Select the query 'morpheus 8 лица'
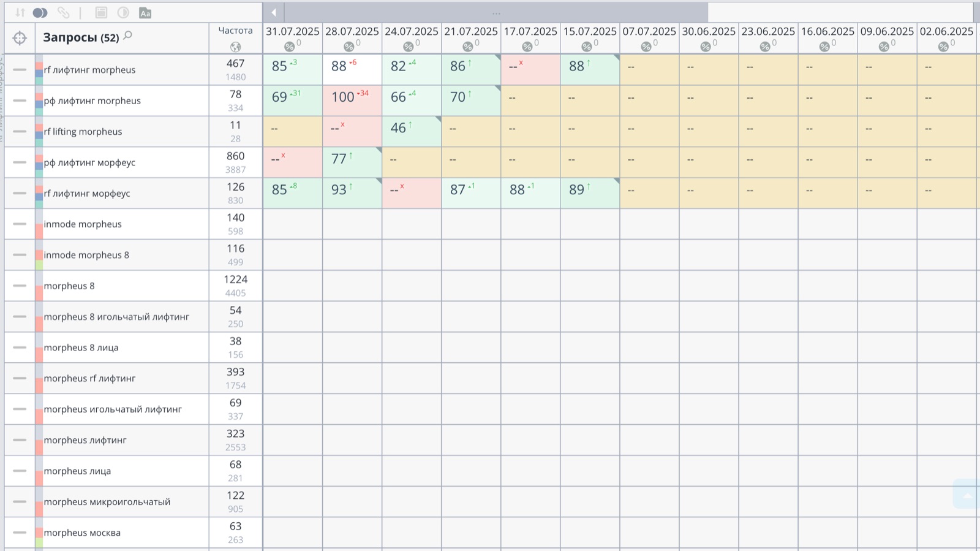 pos(81,348)
